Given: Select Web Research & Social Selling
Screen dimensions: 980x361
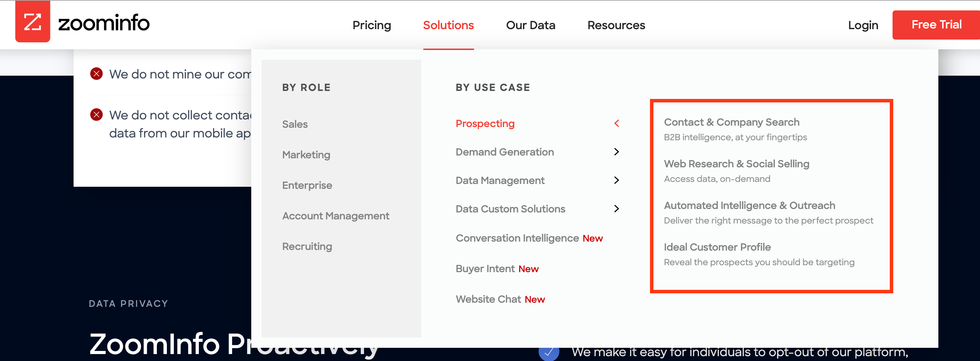Looking at the screenshot, I should click(736, 163).
